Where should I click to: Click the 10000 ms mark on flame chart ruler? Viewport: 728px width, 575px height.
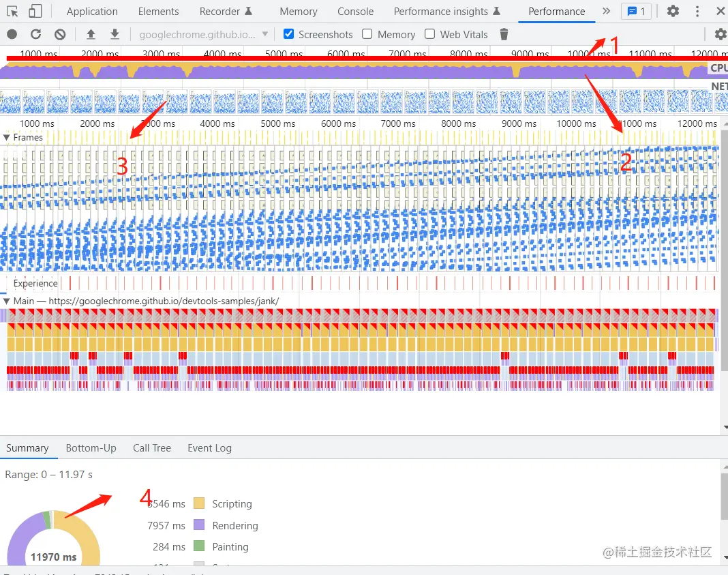click(576, 123)
